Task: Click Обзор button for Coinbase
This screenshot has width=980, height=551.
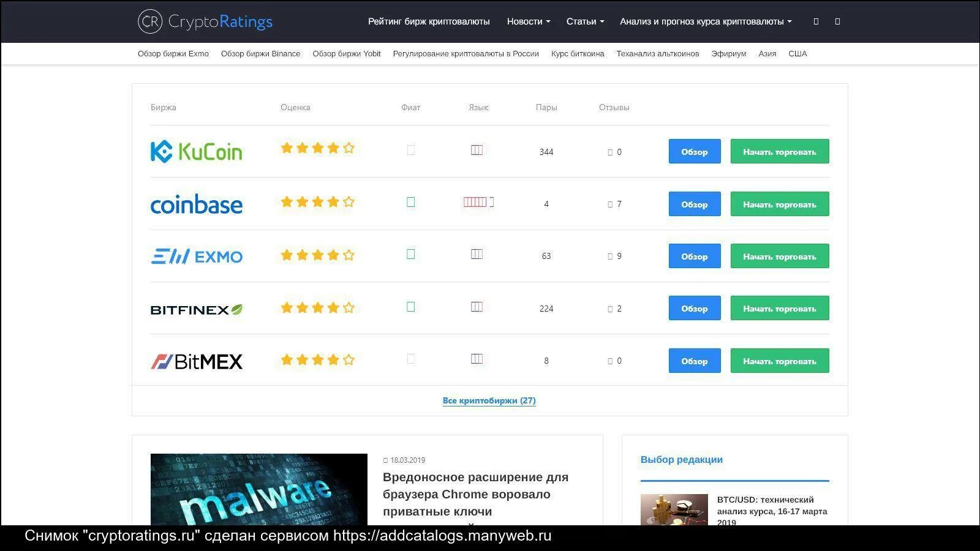Action: (x=695, y=204)
